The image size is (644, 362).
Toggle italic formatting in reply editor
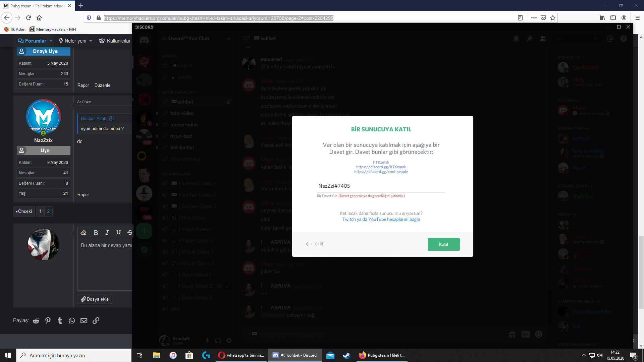click(107, 233)
